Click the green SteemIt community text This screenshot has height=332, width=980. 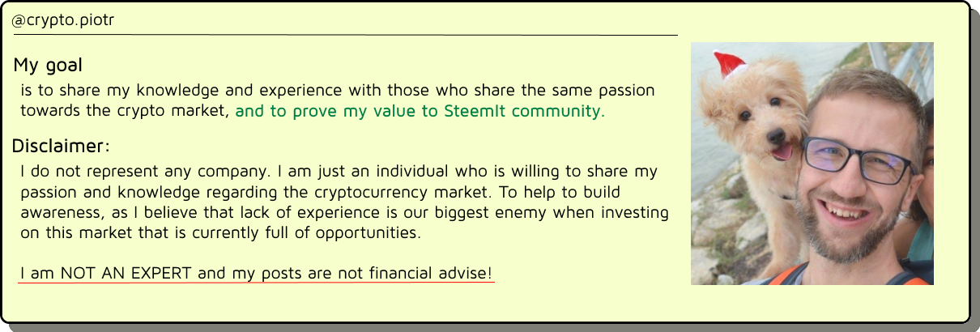tap(420, 112)
